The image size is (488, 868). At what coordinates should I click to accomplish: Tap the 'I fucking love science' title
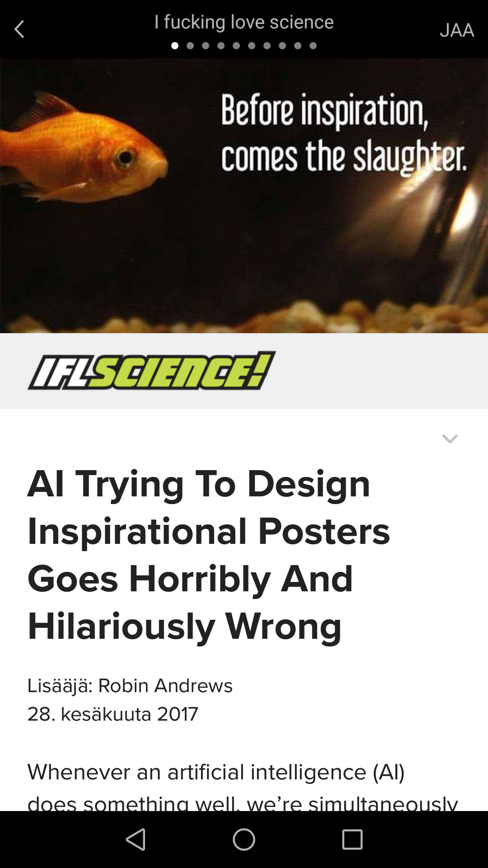pos(244,22)
